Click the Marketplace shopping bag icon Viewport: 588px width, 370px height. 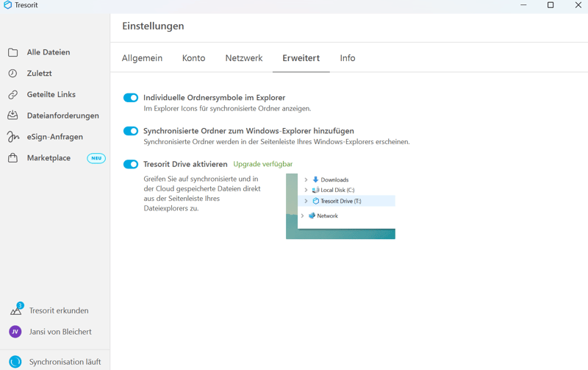click(x=12, y=157)
